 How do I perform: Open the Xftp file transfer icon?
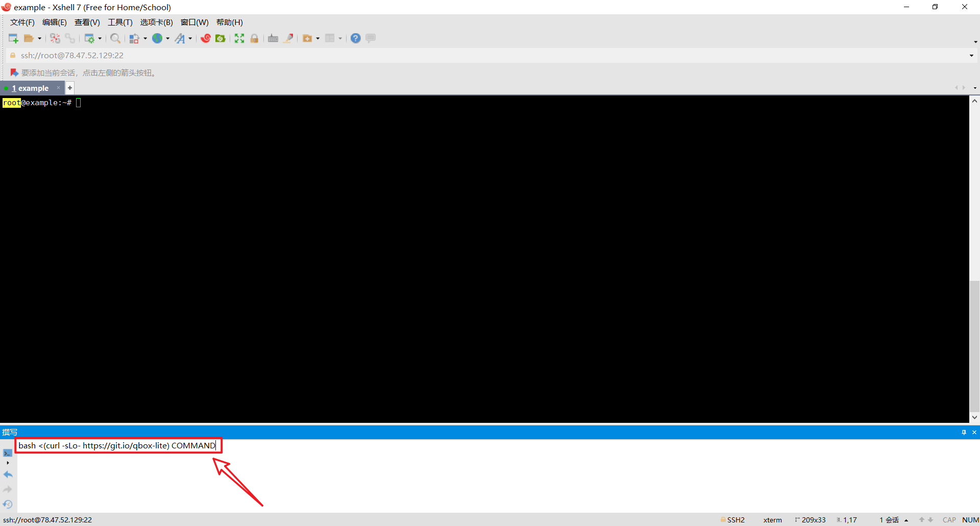tap(220, 38)
